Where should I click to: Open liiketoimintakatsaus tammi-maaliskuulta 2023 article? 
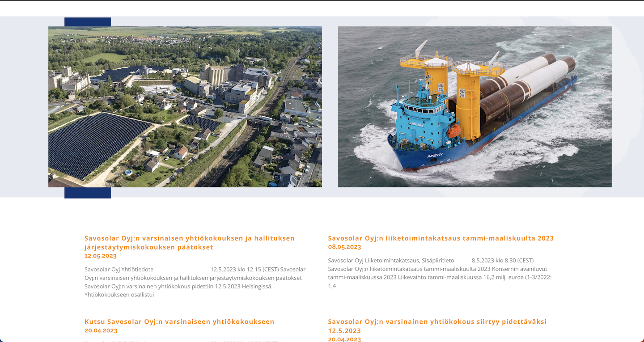(x=441, y=238)
